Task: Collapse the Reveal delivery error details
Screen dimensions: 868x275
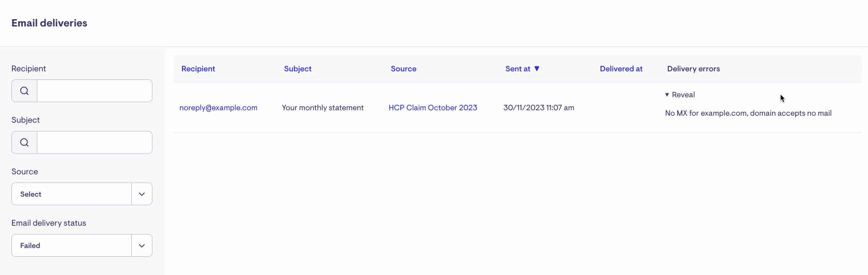Action: (680, 95)
